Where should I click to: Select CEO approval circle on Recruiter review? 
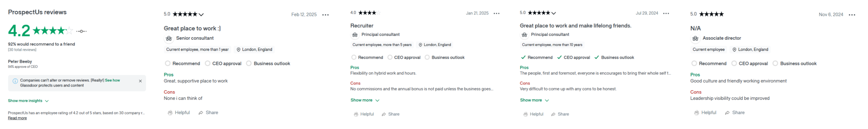click(390, 57)
